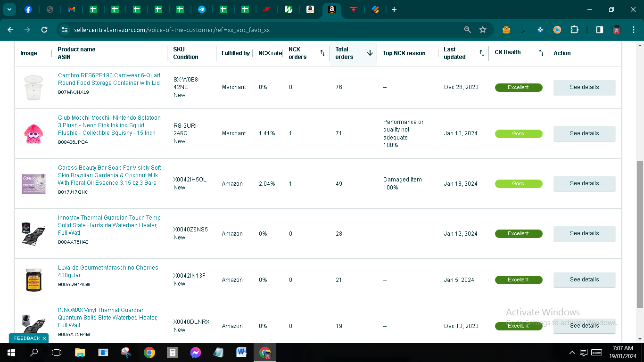Sort by Total orders using the down arrow
Image resolution: width=644 pixels, height=362 pixels.
pos(370,53)
